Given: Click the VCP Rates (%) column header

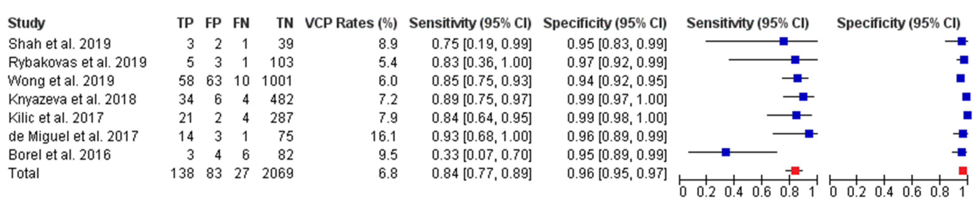Looking at the screenshot, I should coord(350,24).
